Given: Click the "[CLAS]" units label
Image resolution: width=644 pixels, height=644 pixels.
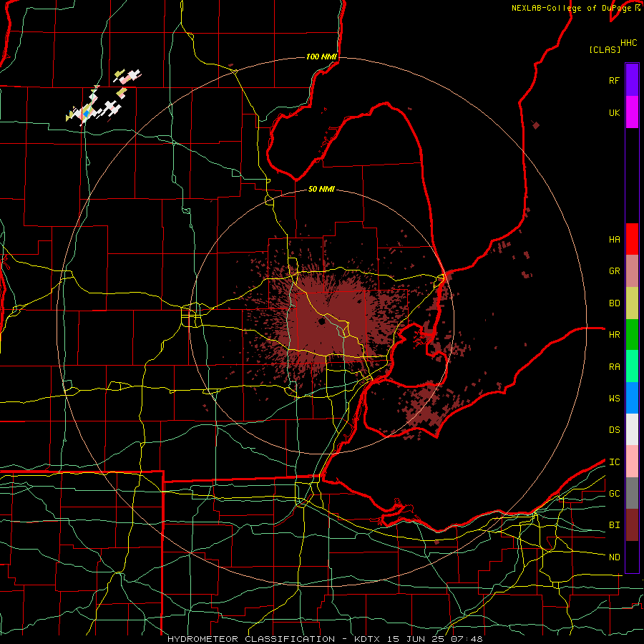Looking at the screenshot, I should [605, 49].
